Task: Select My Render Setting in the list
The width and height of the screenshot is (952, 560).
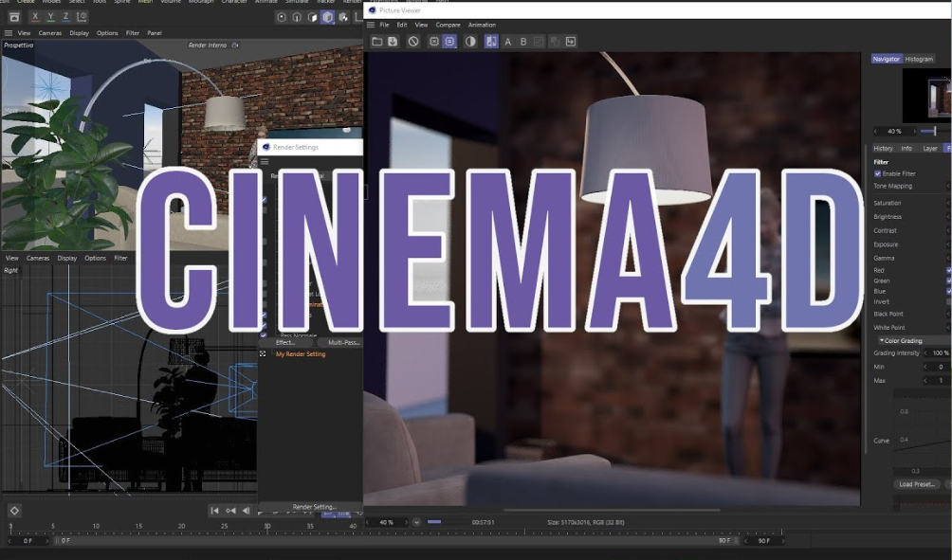Action: point(301,354)
